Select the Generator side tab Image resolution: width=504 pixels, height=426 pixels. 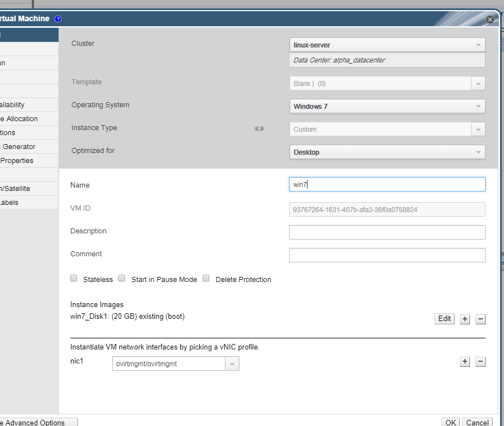point(29,147)
